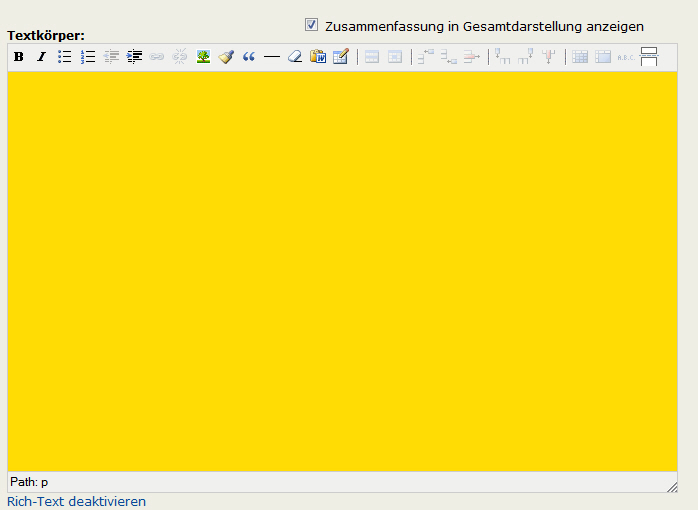This screenshot has height=510, width=698.
Task: Insert a horizontal rule line
Action: [271, 57]
